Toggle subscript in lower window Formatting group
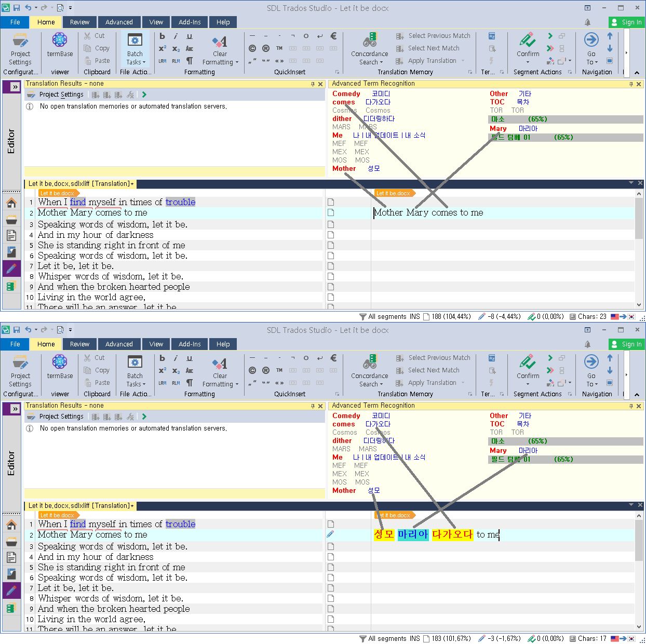 (176, 370)
